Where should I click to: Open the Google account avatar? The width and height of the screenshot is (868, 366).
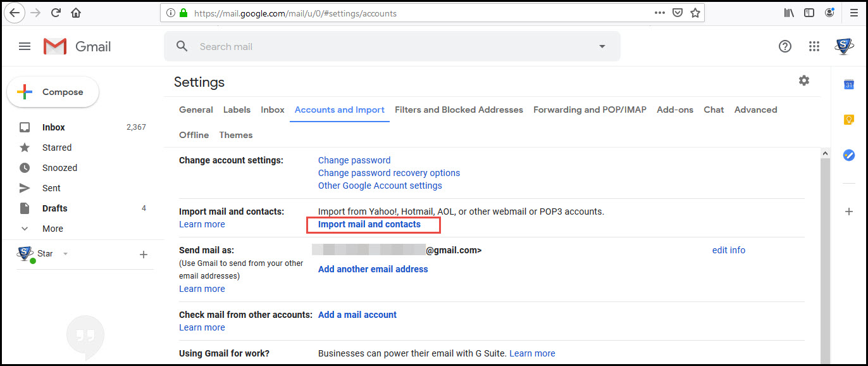click(845, 46)
